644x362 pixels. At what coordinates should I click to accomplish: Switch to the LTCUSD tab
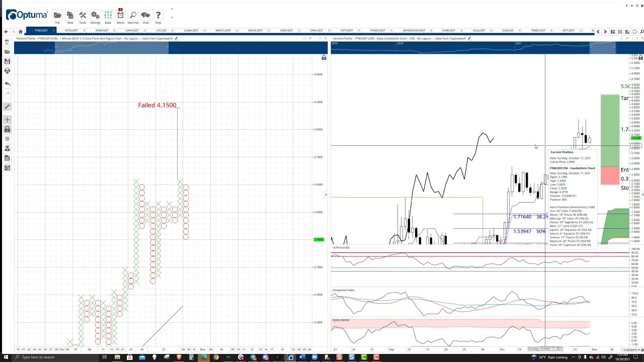pos(161,31)
